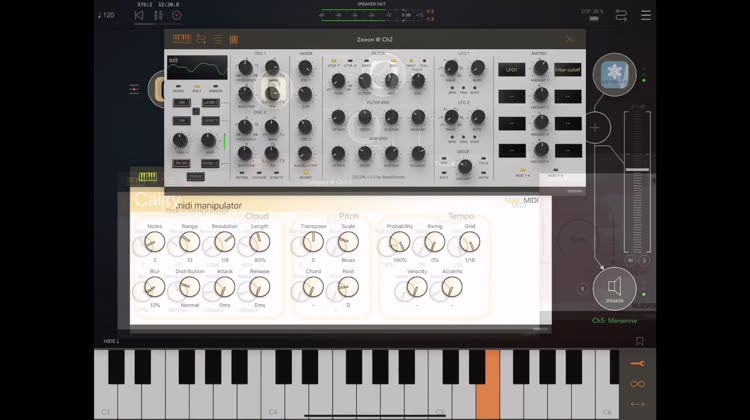750x420 pixels.
Task: Open MIDI routing icon in Zeeon title bar
Action: click(x=201, y=39)
